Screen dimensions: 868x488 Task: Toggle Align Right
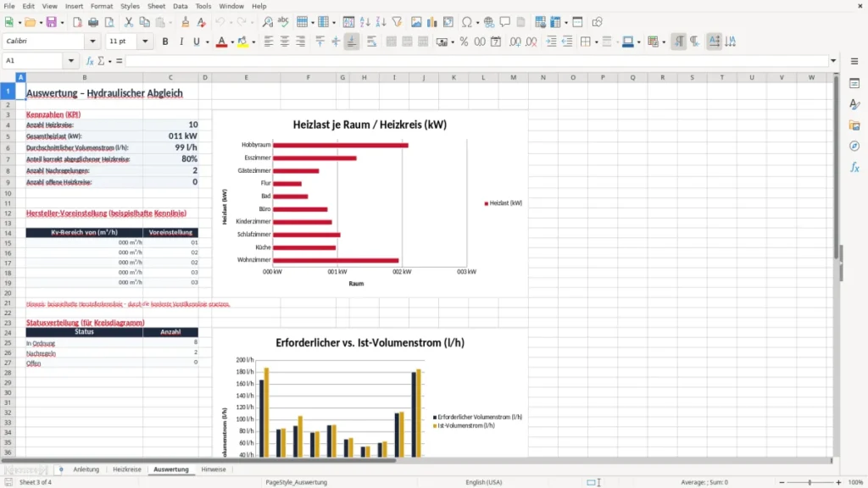pos(301,42)
